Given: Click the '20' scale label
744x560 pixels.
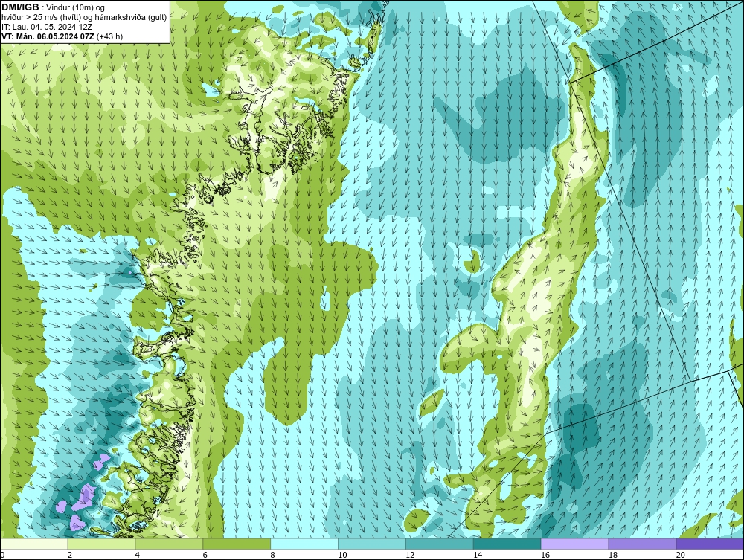Looking at the screenshot, I should click(x=681, y=555).
